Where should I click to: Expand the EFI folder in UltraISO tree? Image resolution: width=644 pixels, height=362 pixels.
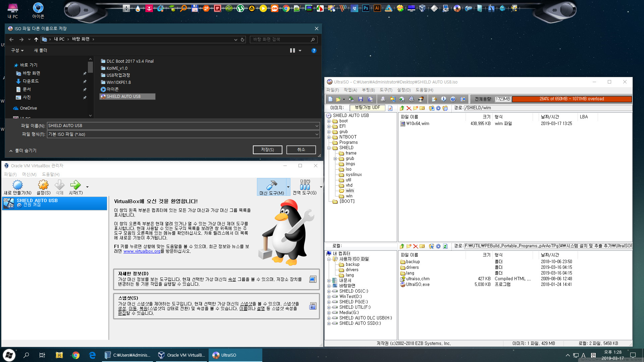click(x=329, y=127)
